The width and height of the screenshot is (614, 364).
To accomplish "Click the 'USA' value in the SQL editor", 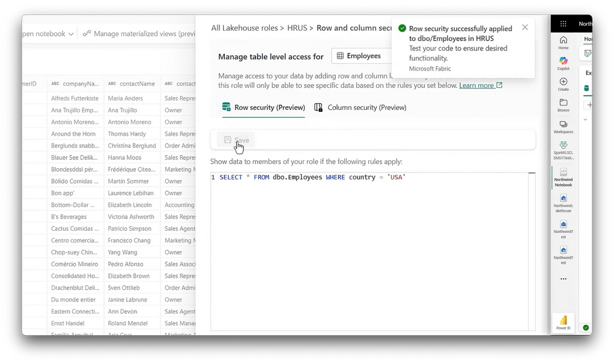I will [x=396, y=177].
